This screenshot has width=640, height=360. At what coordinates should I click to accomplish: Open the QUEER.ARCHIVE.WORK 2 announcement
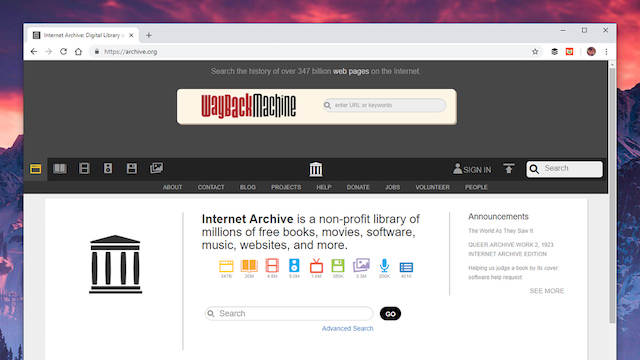511,249
